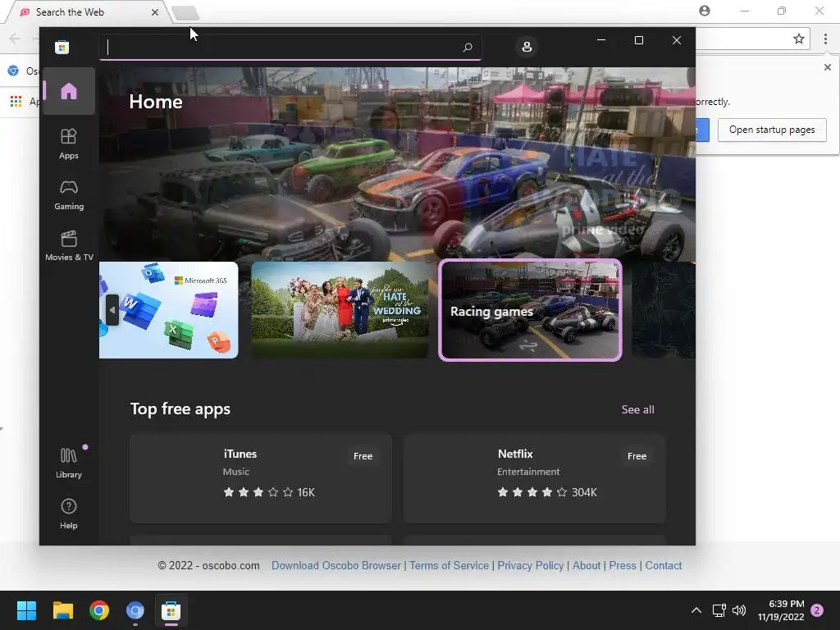Open Help in the Store sidebar
Viewport: 840px width, 630px height.
(69, 514)
